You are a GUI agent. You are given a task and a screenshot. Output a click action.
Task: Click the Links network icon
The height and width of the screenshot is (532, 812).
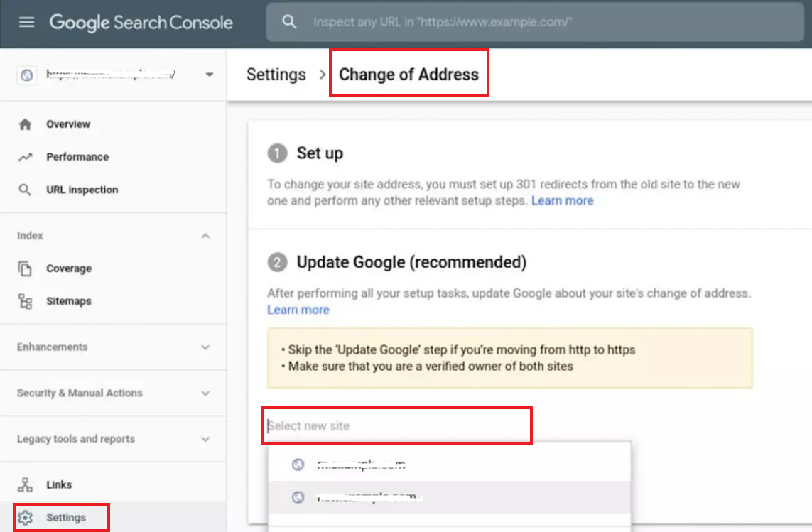tap(26, 484)
